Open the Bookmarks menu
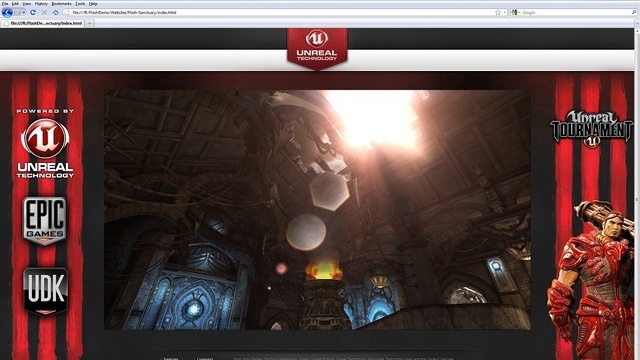The width and height of the screenshot is (640, 360). (x=61, y=3)
